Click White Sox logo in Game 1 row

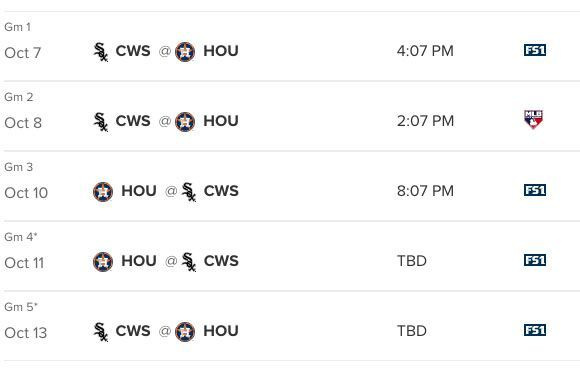coord(101,52)
